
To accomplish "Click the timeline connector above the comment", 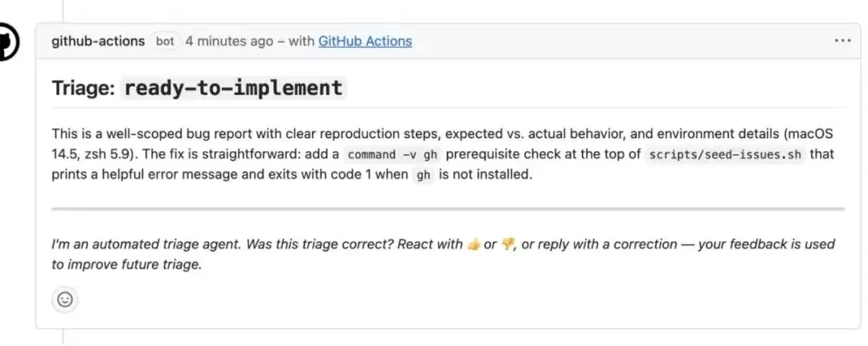I will 63,11.
